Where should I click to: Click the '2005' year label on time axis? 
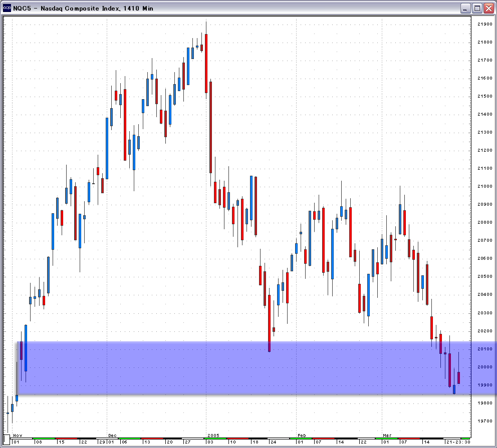213,435
